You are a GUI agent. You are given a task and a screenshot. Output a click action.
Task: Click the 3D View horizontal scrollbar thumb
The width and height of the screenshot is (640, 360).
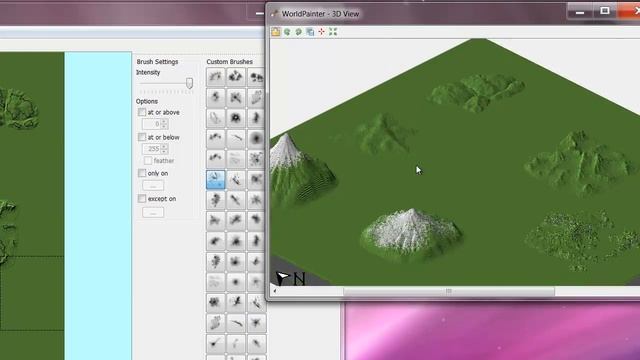pyautogui.click(x=449, y=291)
